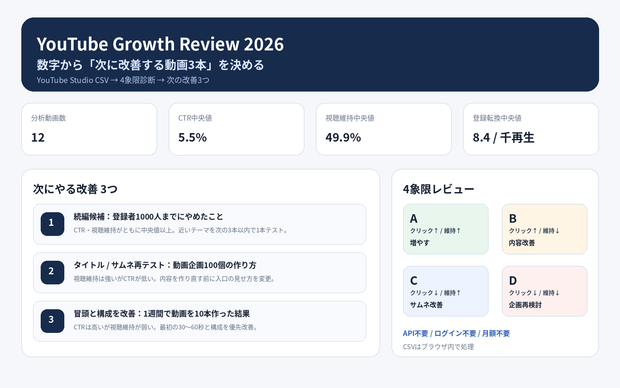The height and width of the screenshot is (388, 620).
Task: Click API不要 / ログイン不要 / 月額不要 link
Action: click(x=456, y=333)
